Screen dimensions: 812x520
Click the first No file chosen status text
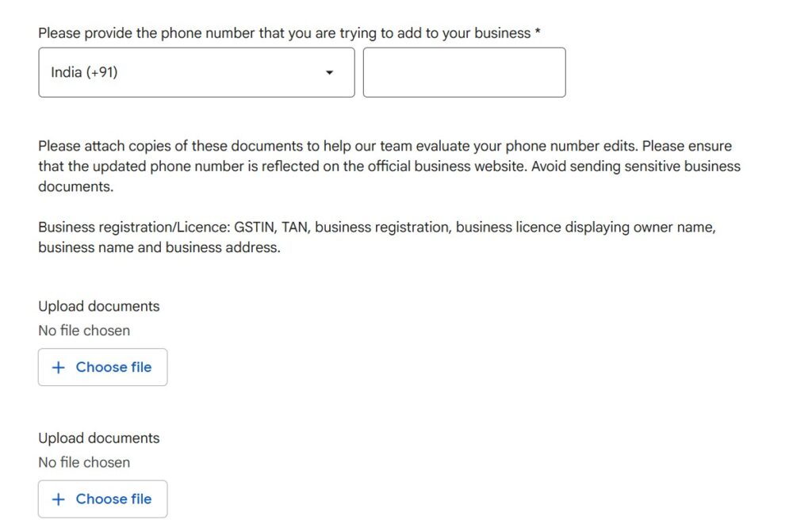tap(84, 331)
